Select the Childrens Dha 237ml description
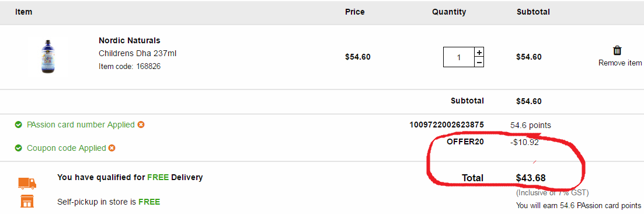The width and height of the screenshot is (644, 214). (x=138, y=54)
